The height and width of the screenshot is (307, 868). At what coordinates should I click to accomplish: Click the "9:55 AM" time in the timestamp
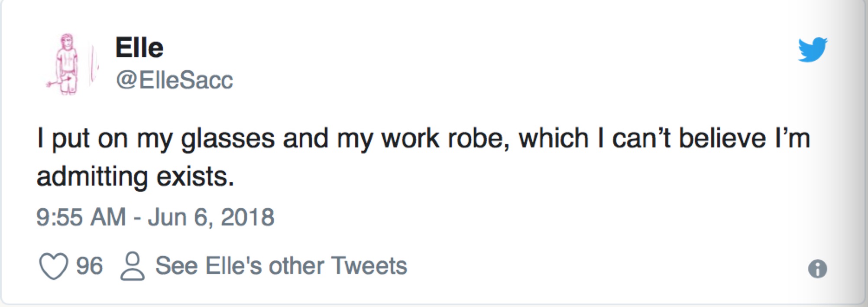(x=81, y=217)
